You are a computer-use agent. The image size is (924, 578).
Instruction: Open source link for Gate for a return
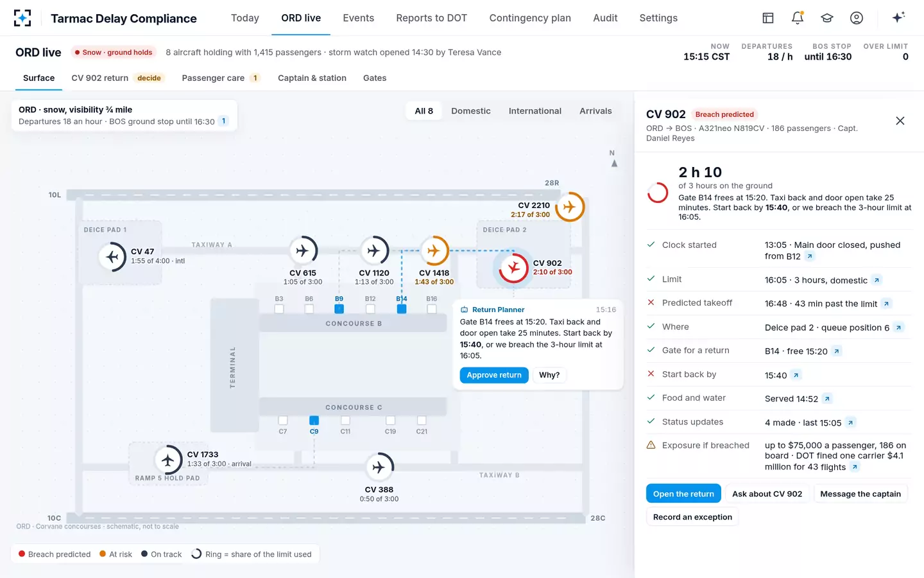pos(837,351)
